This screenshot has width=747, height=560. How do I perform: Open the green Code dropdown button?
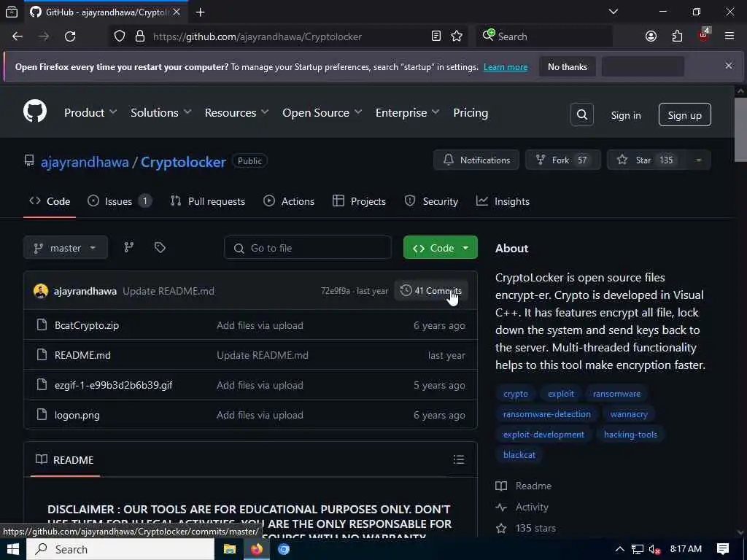[x=440, y=248]
